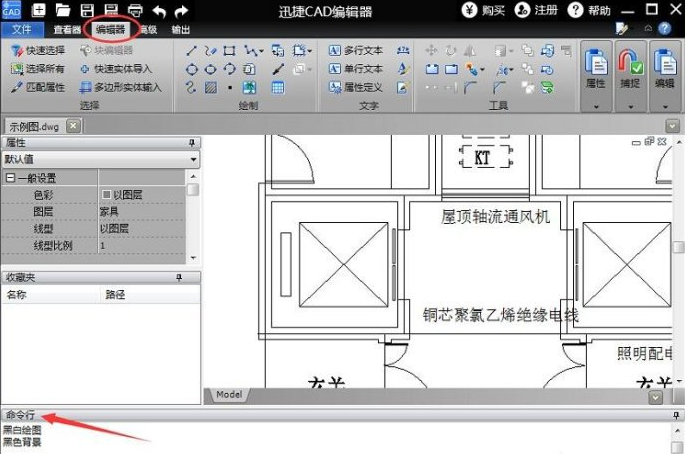Click the 注册 register button
The height and width of the screenshot is (454, 685).
[537, 10]
